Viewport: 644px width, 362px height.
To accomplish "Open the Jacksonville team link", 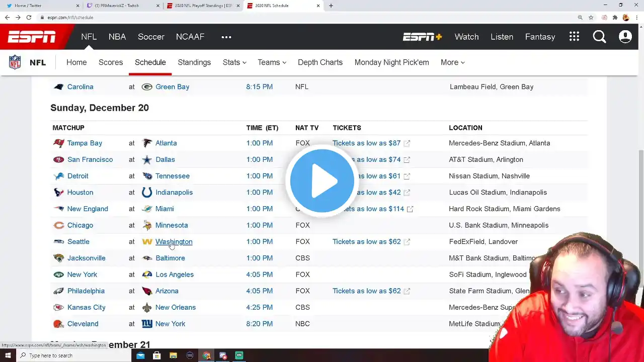I will 87,258.
